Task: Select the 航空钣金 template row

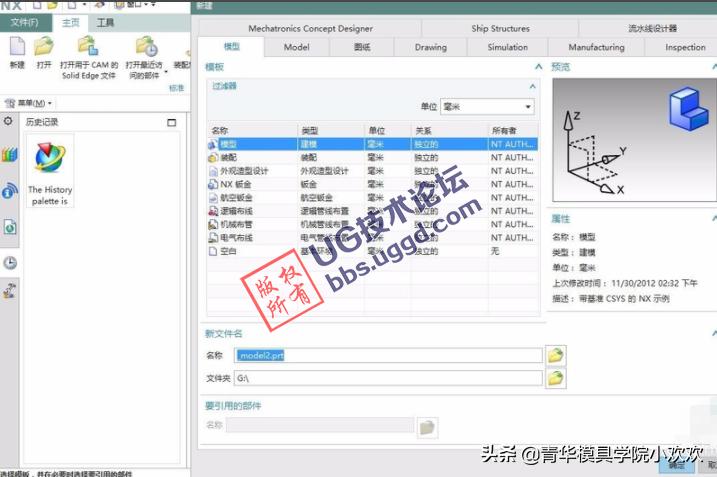Action: point(372,198)
